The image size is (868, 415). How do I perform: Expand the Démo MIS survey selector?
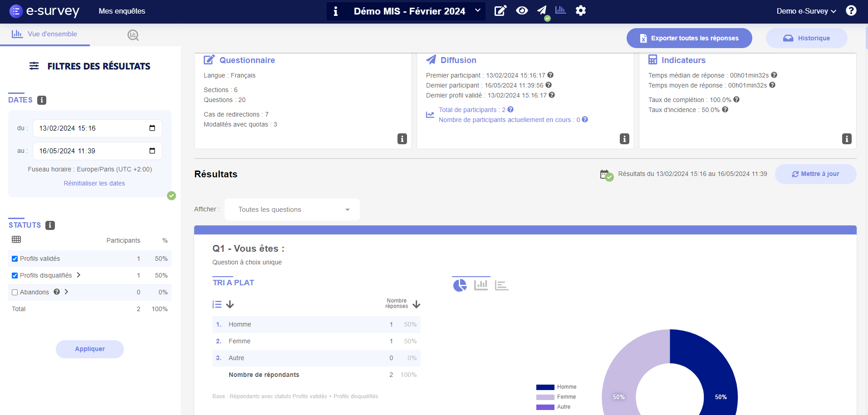click(x=477, y=11)
